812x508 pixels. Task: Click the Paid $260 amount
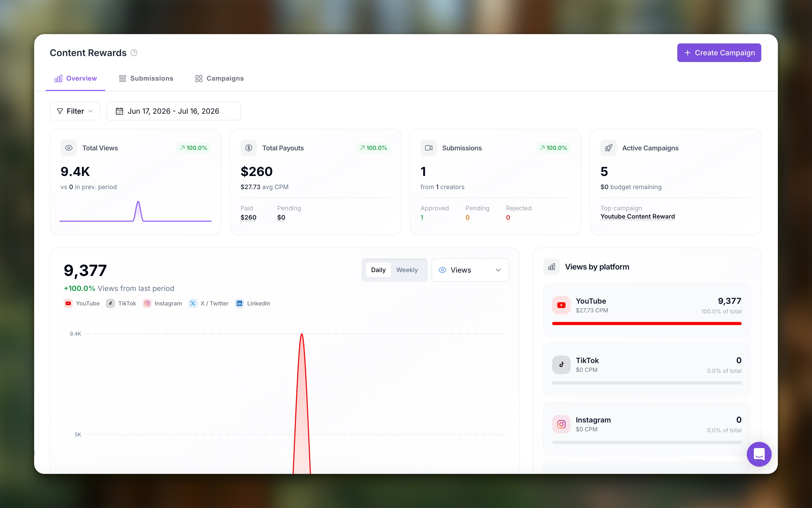[249, 217]
